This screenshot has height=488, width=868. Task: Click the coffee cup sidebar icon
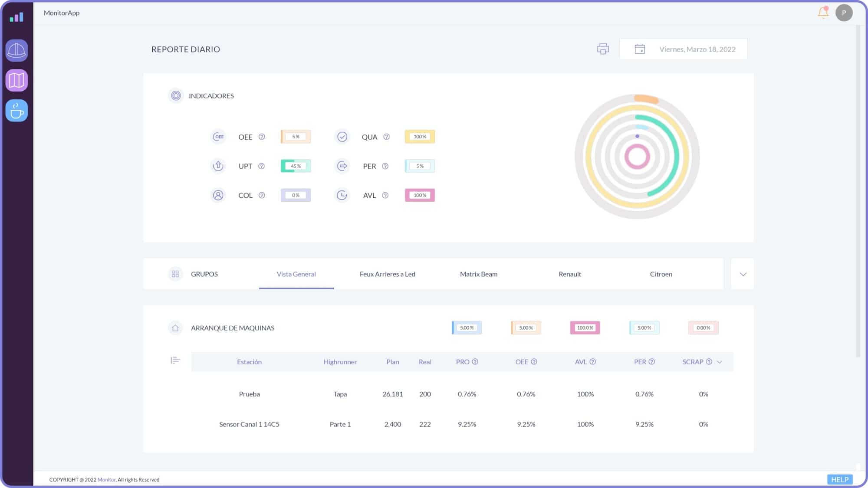point(16,110)
